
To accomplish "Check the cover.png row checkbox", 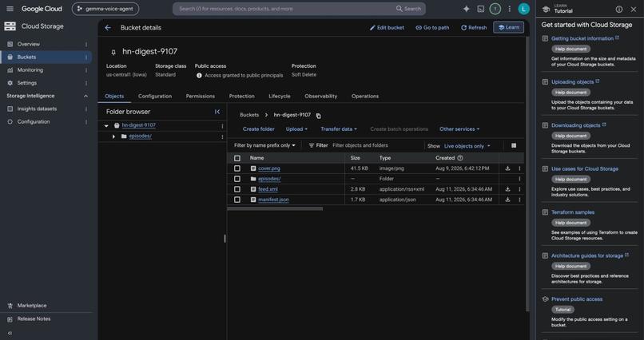I will point(237,168).
